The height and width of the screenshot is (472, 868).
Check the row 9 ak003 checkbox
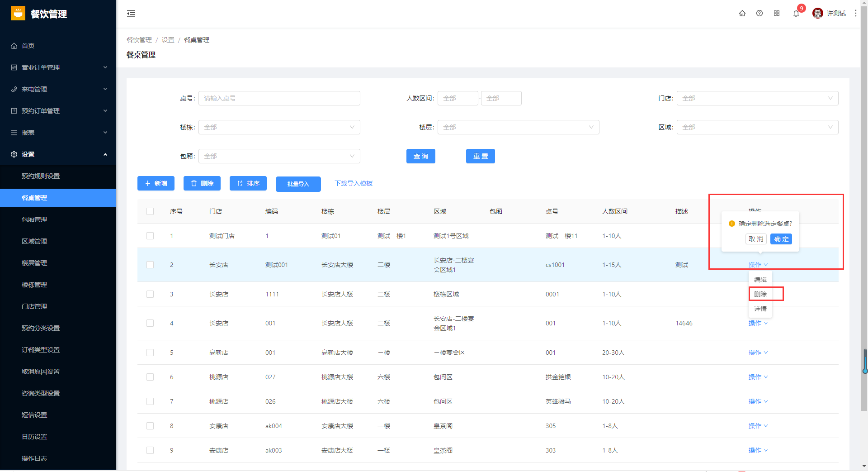[x=150, y=450]
